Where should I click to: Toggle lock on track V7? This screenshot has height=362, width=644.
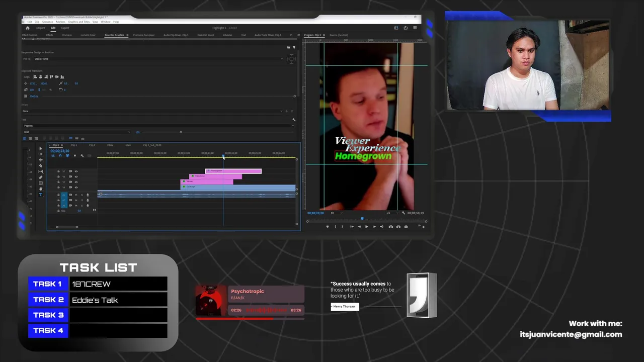tap(58, 171)
